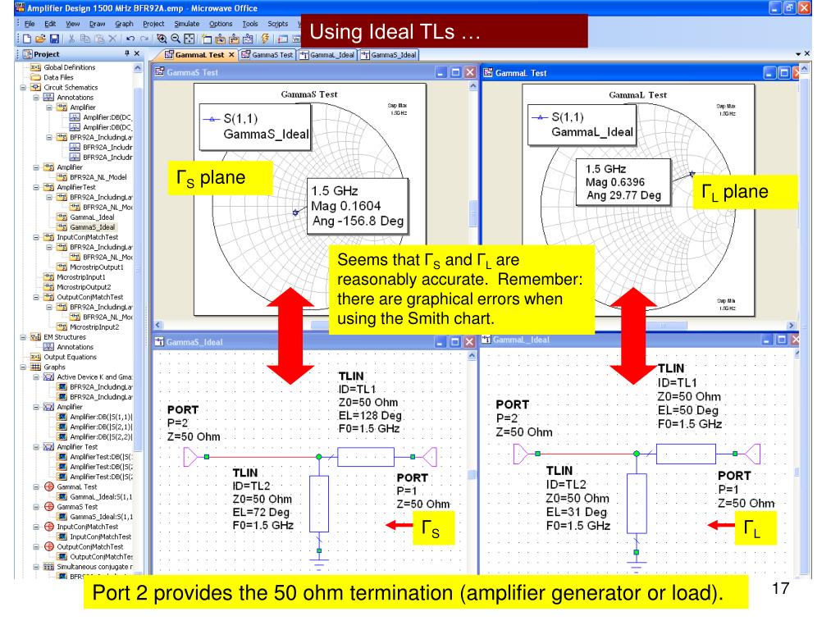Close the Project panel with its X

tap(137, 53)
